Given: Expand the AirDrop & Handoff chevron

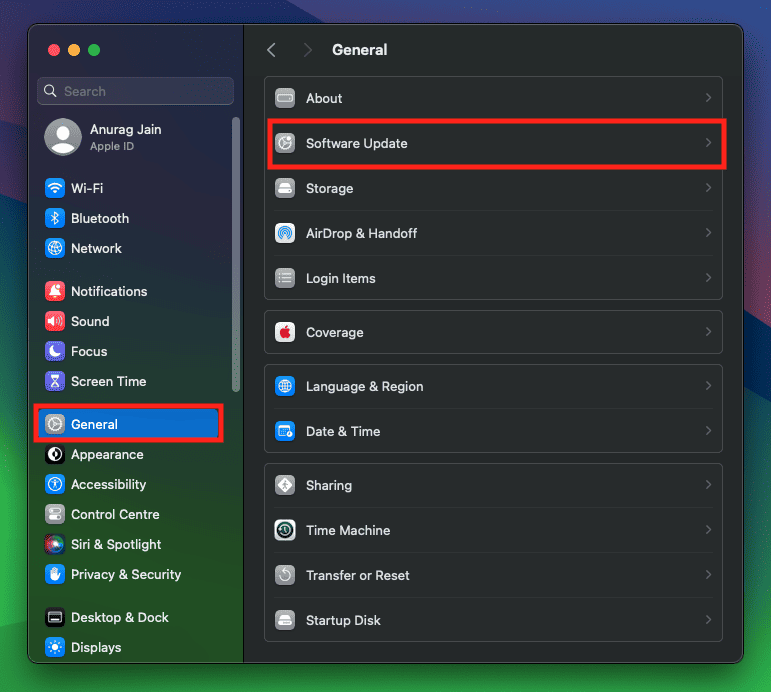Looking at the screenshot, I should [708, 233].
